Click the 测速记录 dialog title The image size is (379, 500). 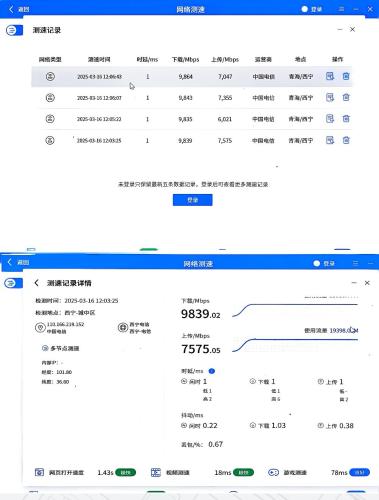[47, 30]
